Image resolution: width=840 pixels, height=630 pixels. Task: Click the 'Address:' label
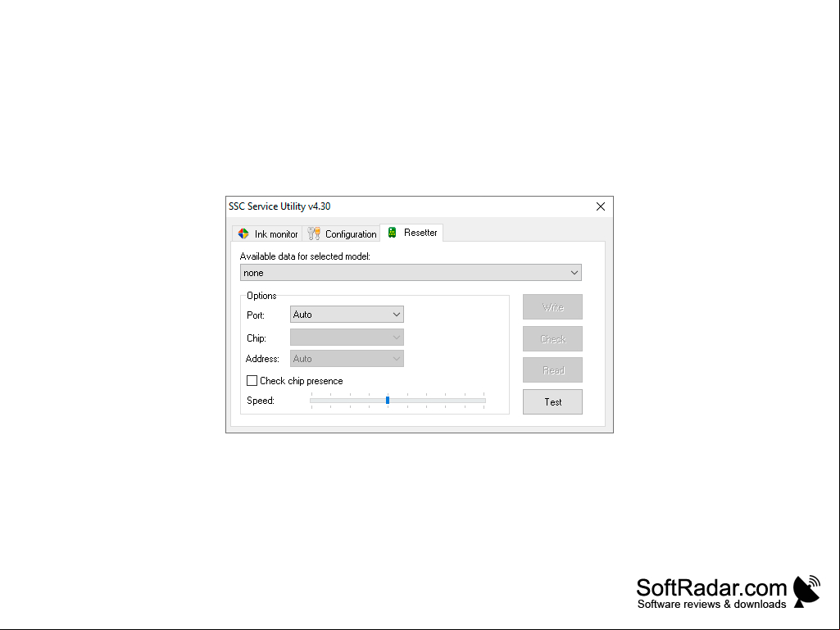[262, 359]
